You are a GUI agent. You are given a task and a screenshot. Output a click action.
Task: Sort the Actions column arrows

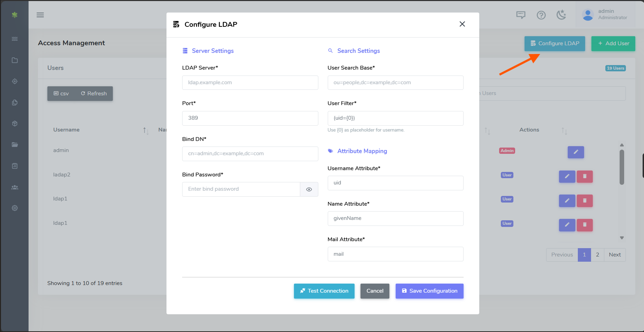564,131
